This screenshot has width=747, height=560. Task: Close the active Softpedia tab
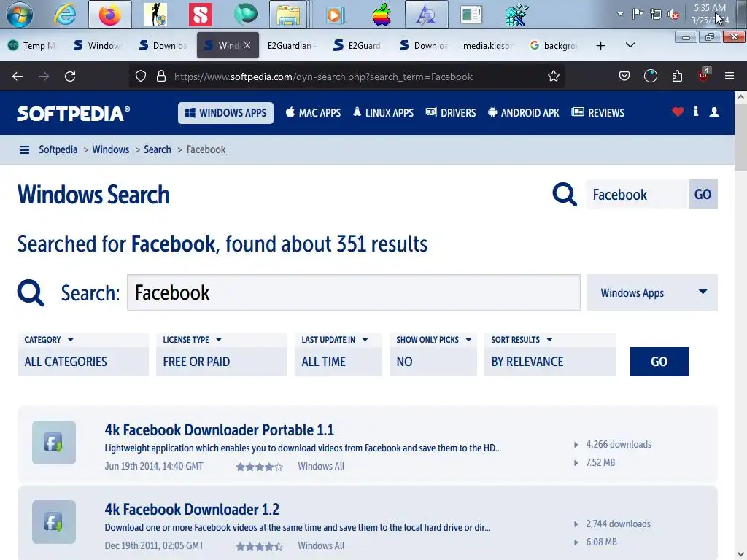tap(247, 45)
